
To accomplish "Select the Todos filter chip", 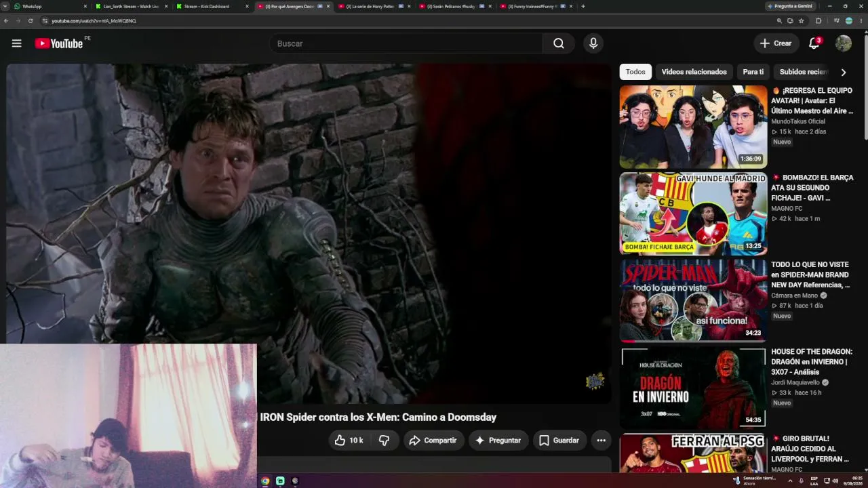I will [x=635, y=72].
